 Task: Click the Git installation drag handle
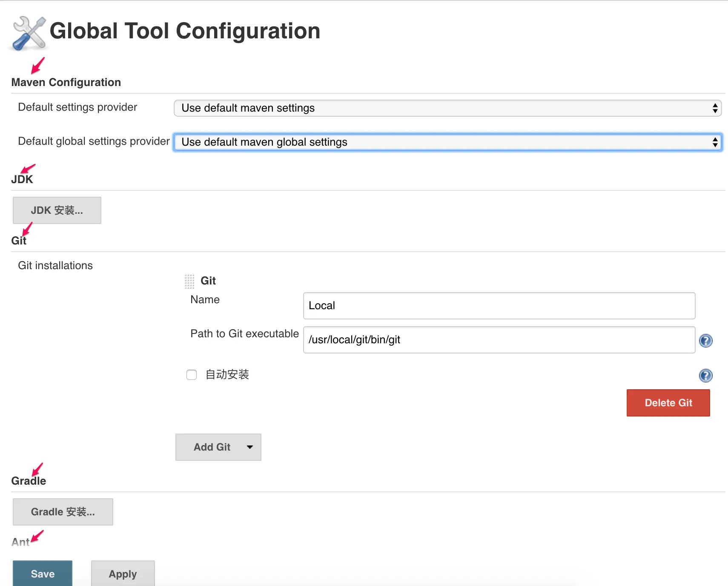189,281
